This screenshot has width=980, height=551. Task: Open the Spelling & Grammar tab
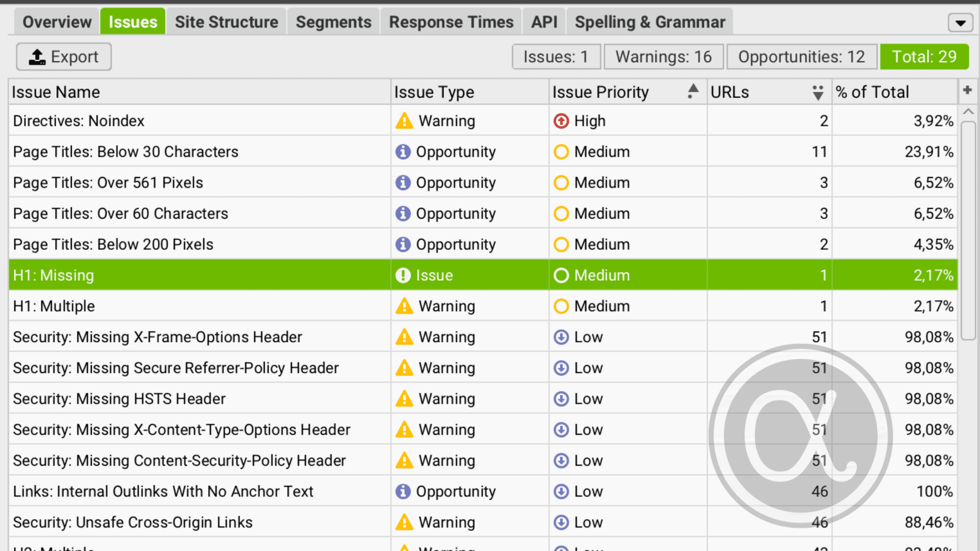click(649, 22)
